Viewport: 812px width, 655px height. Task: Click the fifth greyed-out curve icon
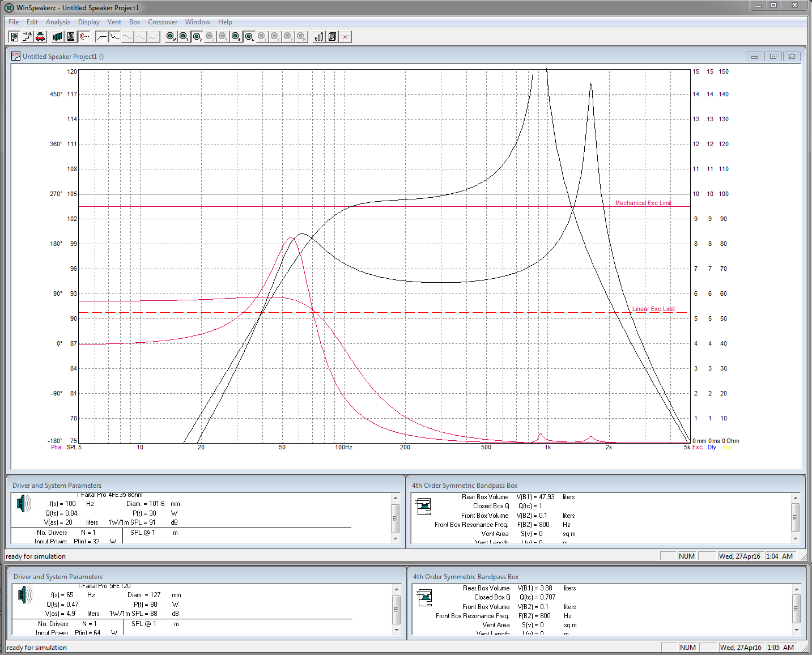[x=154, y=37]
